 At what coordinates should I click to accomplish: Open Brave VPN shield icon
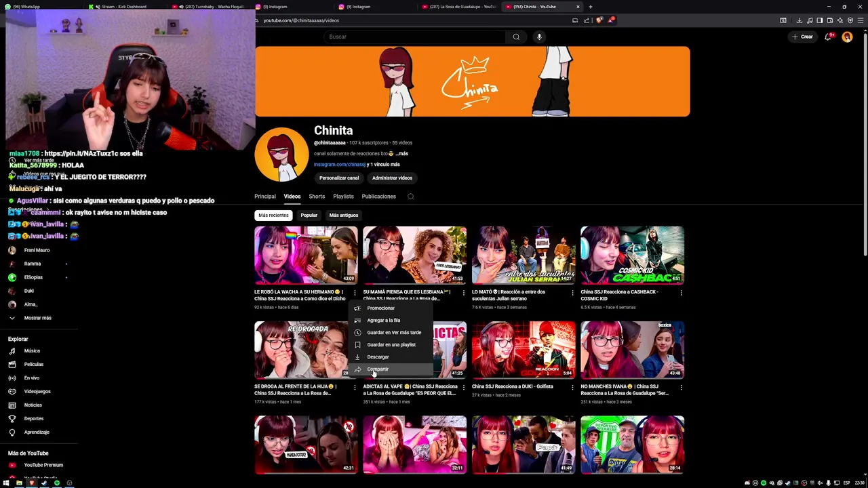click(850, 20)
